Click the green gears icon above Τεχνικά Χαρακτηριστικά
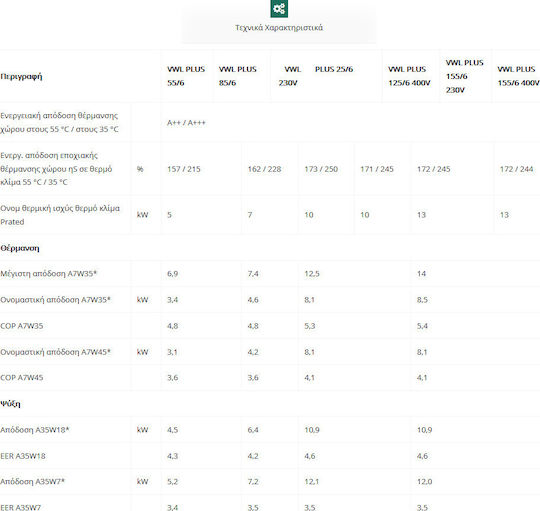This screenshot has height=511, width=540. [x=279, y=8]
